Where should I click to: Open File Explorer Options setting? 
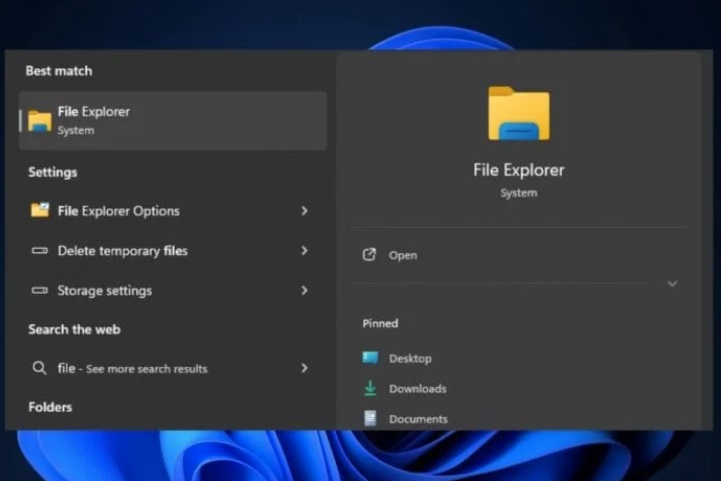173,211
